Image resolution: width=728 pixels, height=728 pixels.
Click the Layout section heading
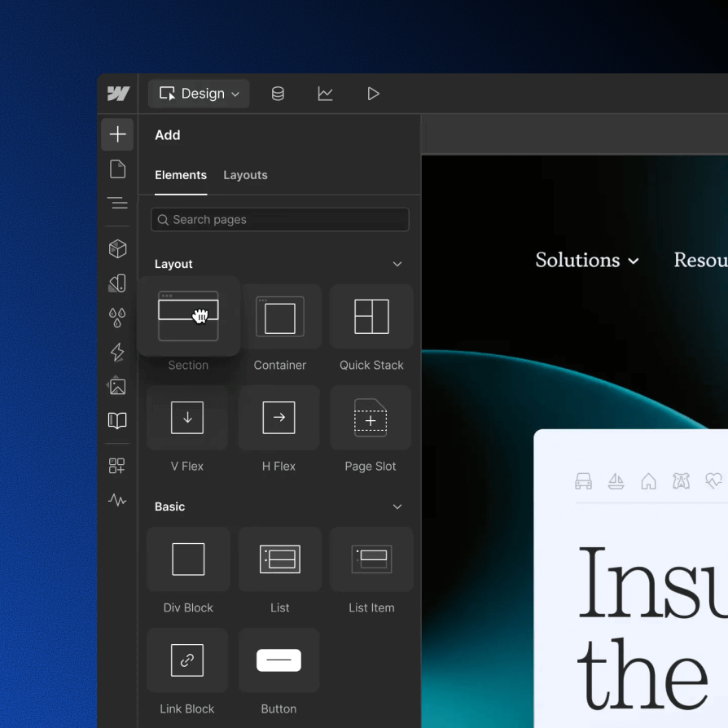(x=173, y=264)
